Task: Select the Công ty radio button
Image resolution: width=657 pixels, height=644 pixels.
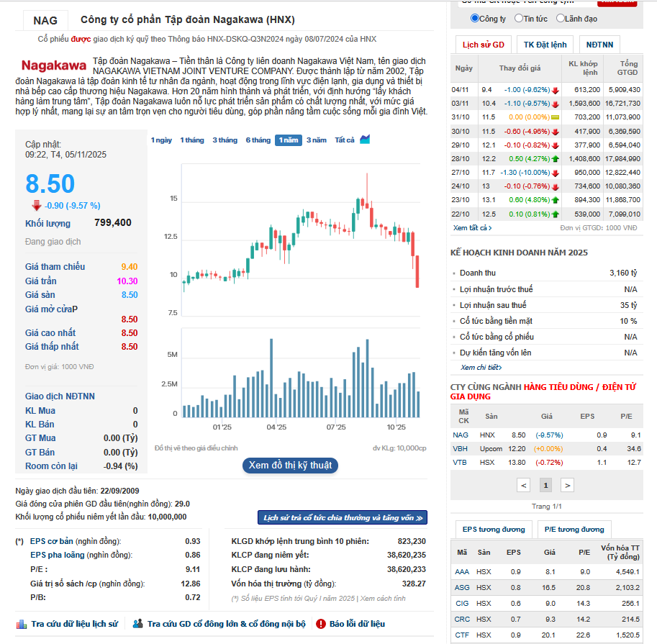Action: point(475,18)
